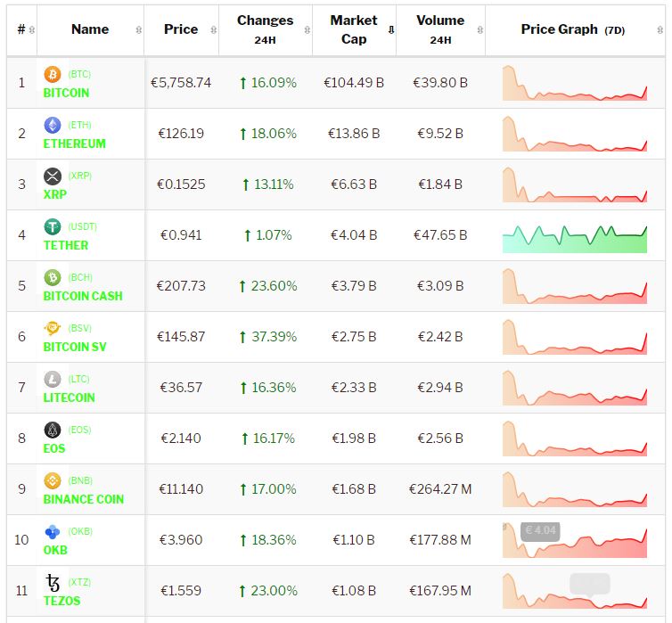The image size is (672, 623).
Task: Click the Volume 24H column header
Action: (440, 29)
